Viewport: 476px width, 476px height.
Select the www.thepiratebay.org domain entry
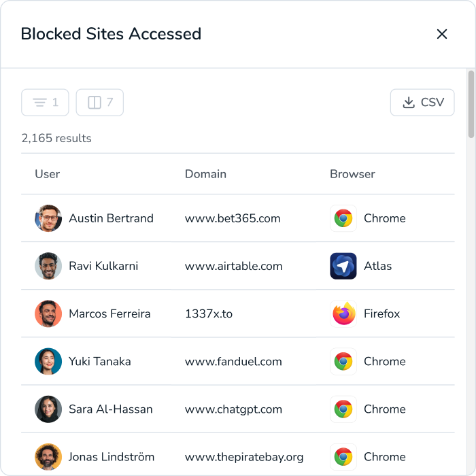(244, 456)
